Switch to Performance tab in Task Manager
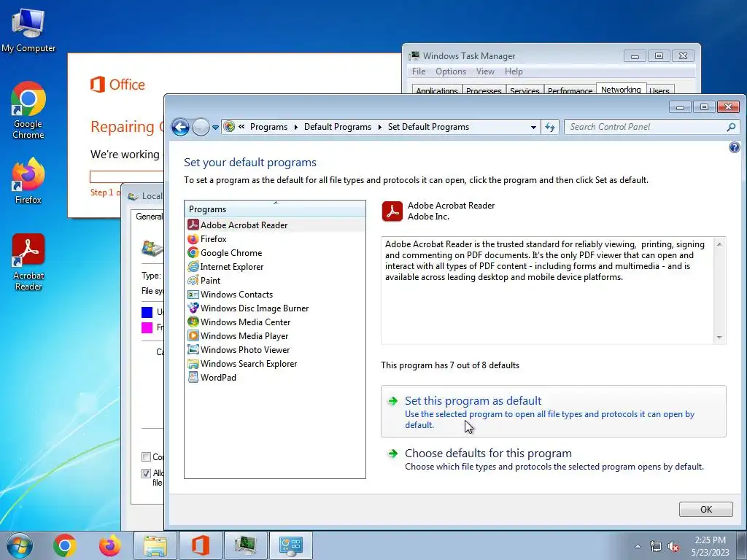The height and width of the screenshot is (560, 747). click(x=570, y=90)
